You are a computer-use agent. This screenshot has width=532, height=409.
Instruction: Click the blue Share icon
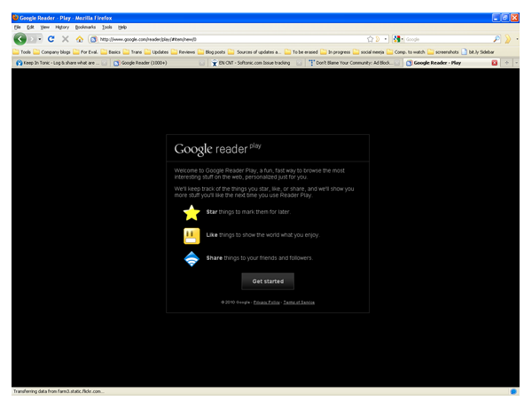tap(192, 258)
